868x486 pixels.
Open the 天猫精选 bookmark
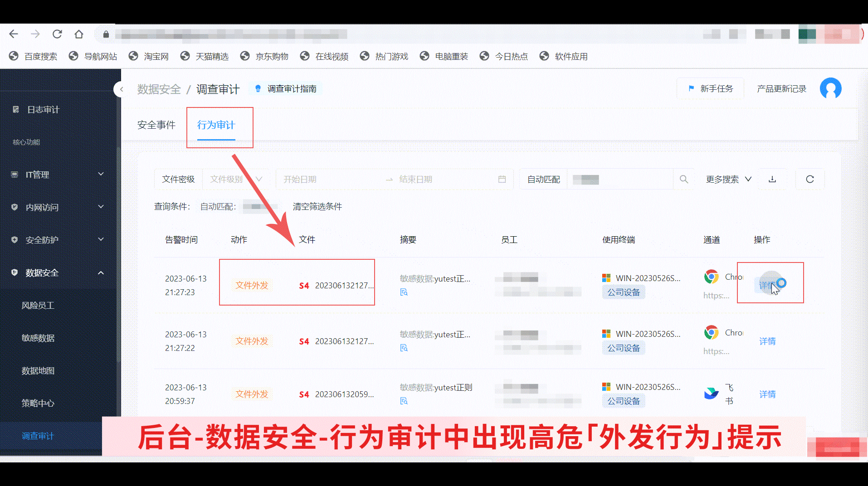204,56
